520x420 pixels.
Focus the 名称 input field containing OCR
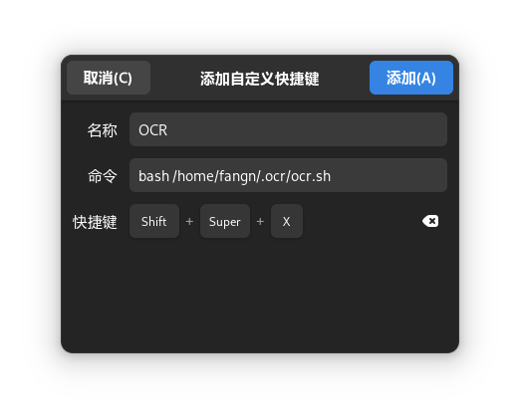click(x=288, y=129)
